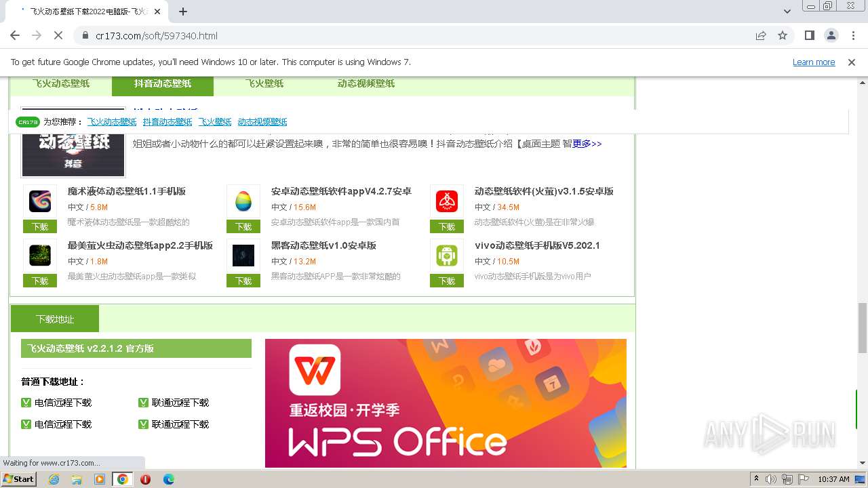
Task: Click the address bar URL field
Action: coord(407,35)
